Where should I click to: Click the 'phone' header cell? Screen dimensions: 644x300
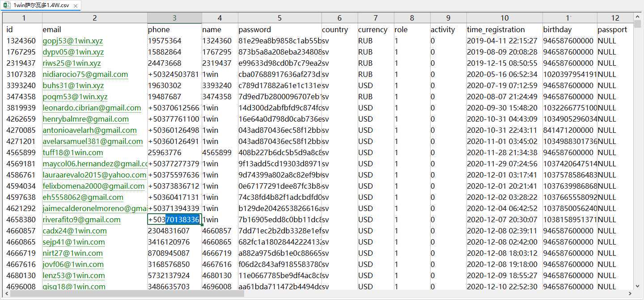coord(174,30)
